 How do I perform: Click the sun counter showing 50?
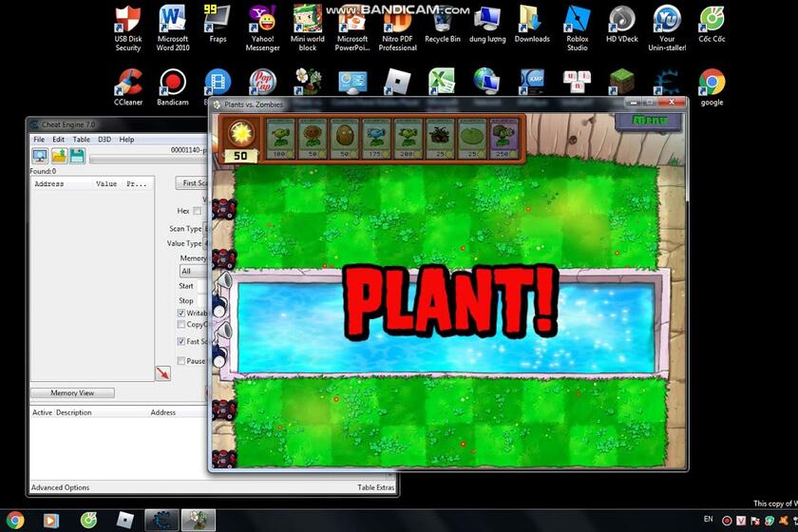tap(240, 156)
